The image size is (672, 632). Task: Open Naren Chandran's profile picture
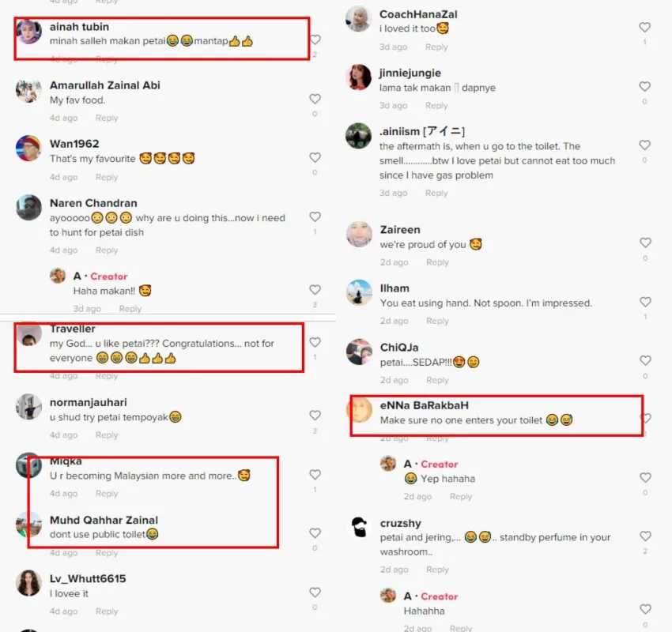click(28, 208)
